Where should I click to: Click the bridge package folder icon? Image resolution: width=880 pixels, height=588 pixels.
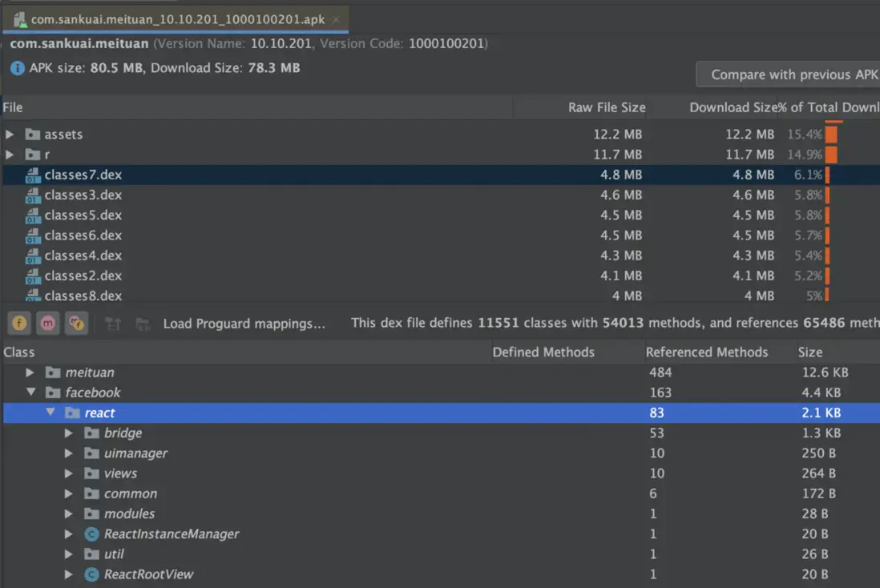(x=91, y=433)
